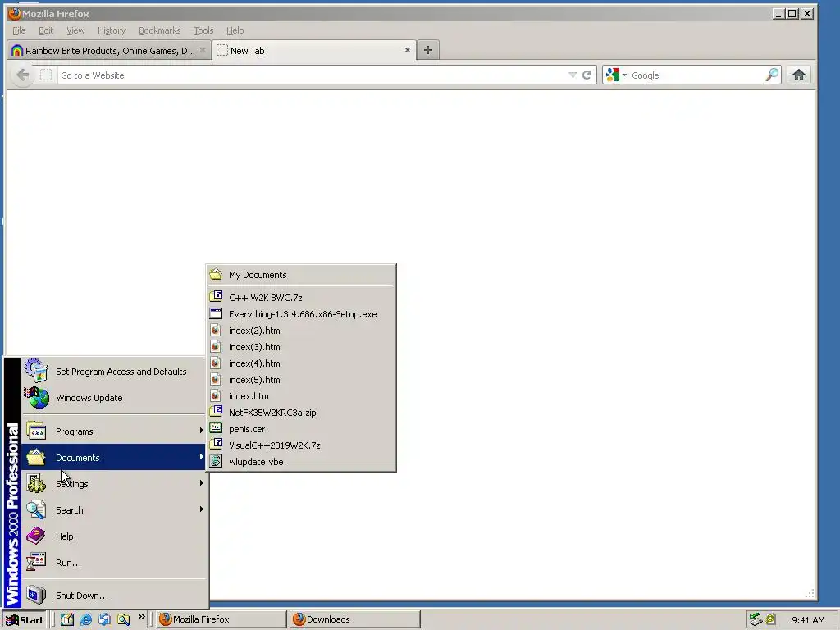The image size is (840, 630).
Task: Click the Everything setup exe file icon
Action: coord(216,314)
